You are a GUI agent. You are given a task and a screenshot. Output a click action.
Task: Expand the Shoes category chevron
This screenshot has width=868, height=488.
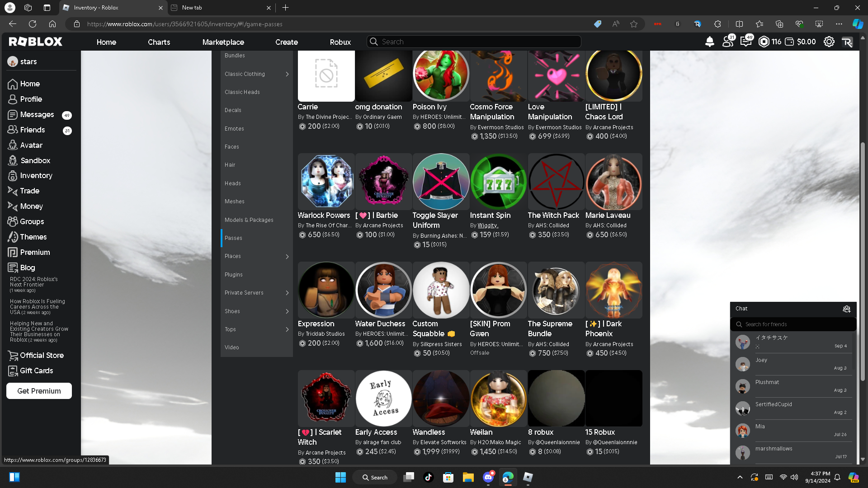point(287,311)
